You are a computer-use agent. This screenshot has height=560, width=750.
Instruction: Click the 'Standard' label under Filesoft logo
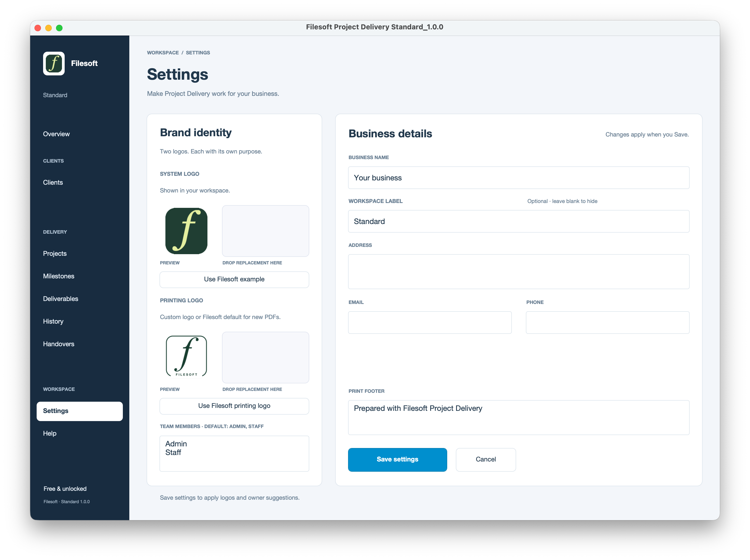[55, 95]
